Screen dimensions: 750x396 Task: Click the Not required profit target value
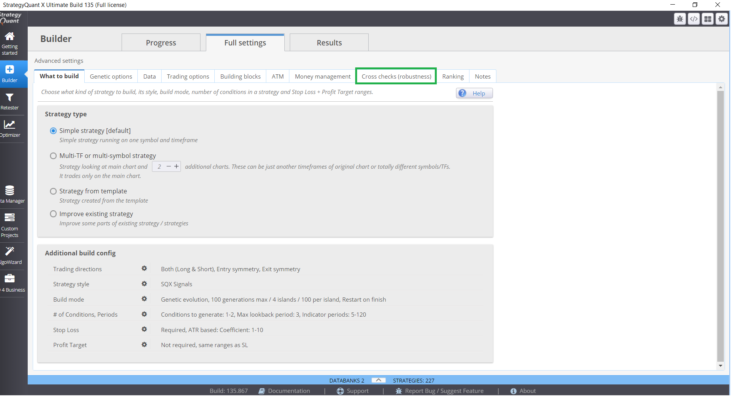tap(204, 345)
